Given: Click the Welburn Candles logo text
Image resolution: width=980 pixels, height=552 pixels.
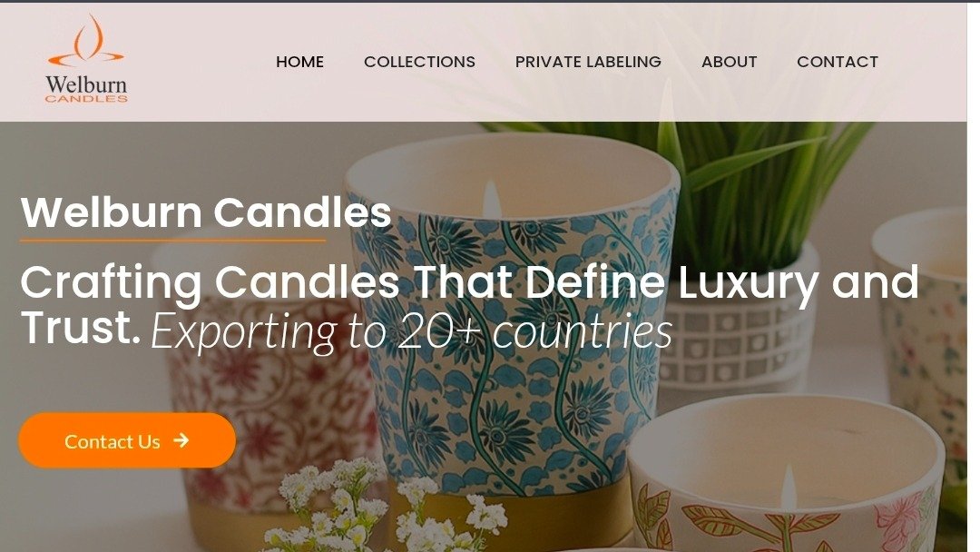Looking at the screenshot, I should click(86, 89).
